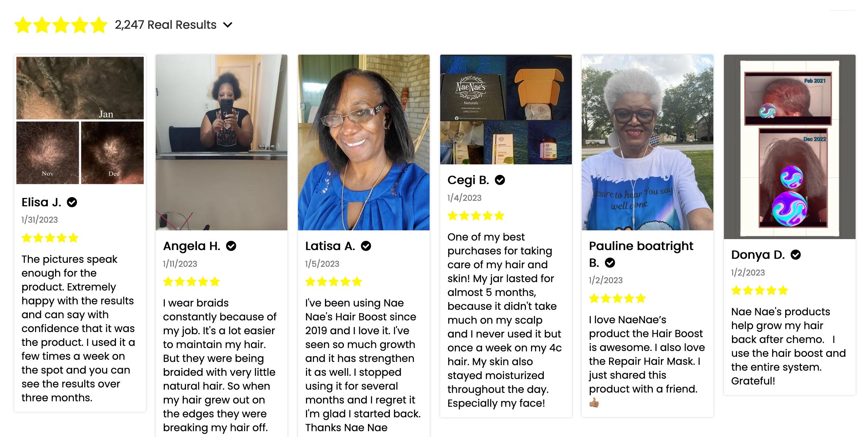This screenshot has width=868, height=437.
Task: Select the reviewer name Elisa J.
Action: click(41, 202)
